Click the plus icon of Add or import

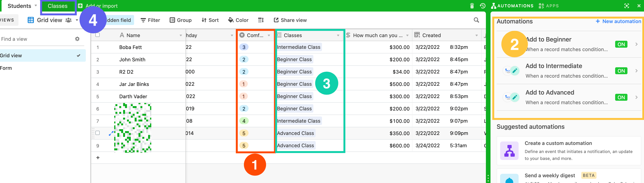[80, 6]
